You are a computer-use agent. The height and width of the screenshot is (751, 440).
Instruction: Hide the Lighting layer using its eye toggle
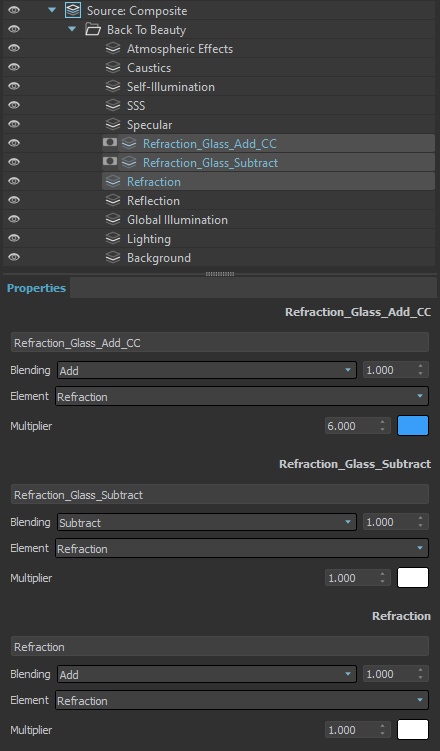14,238
